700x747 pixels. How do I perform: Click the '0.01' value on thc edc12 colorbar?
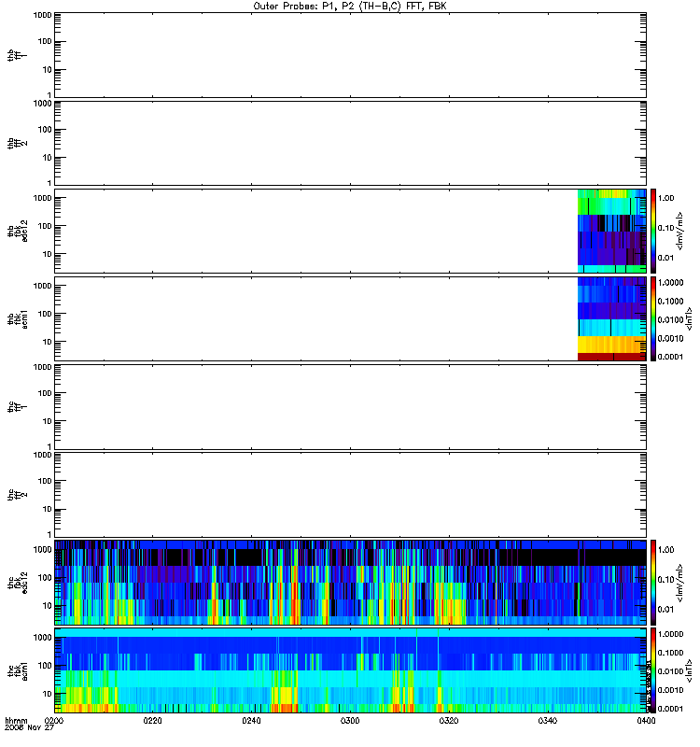(x=666, y=610)
